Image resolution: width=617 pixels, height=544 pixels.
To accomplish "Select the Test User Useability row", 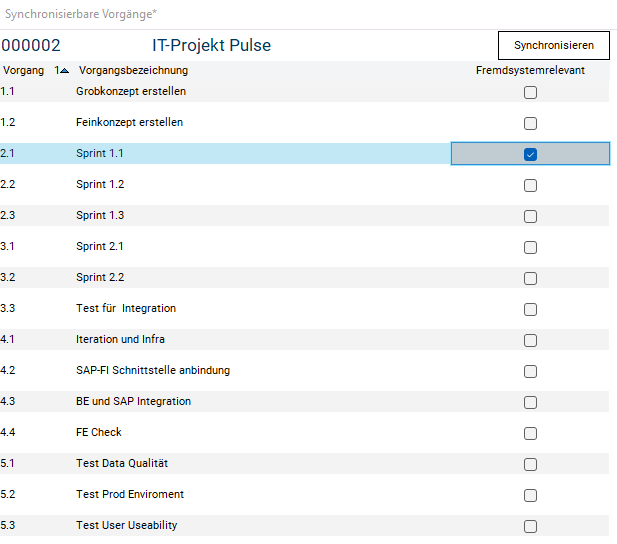I will click(127, 525).
